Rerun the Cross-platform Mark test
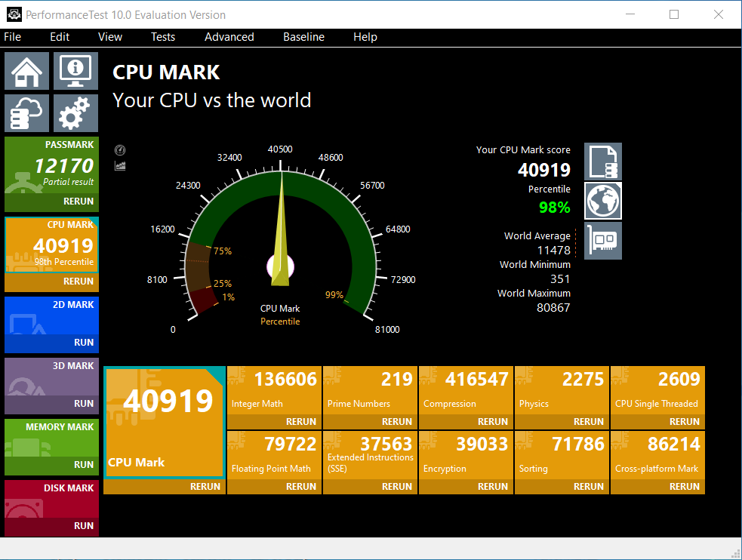The width and height of the screenshot is (742, 560). [657, 487]
